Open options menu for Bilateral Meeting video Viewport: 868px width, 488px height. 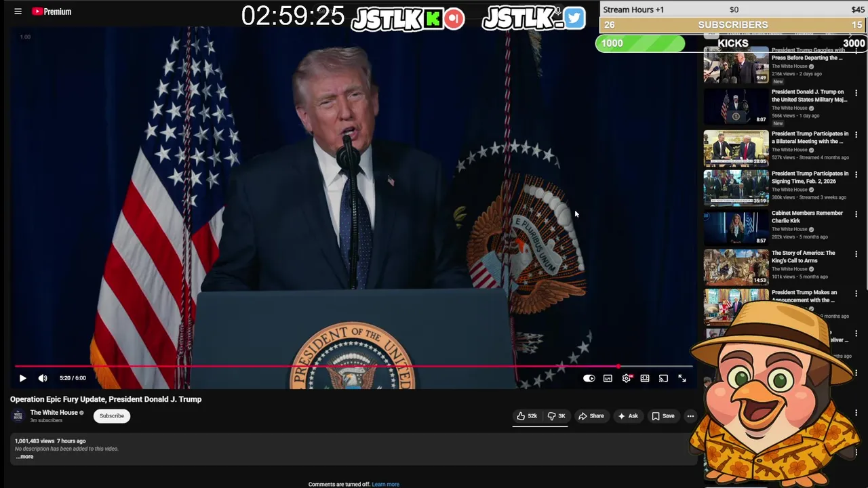[856, 135]
